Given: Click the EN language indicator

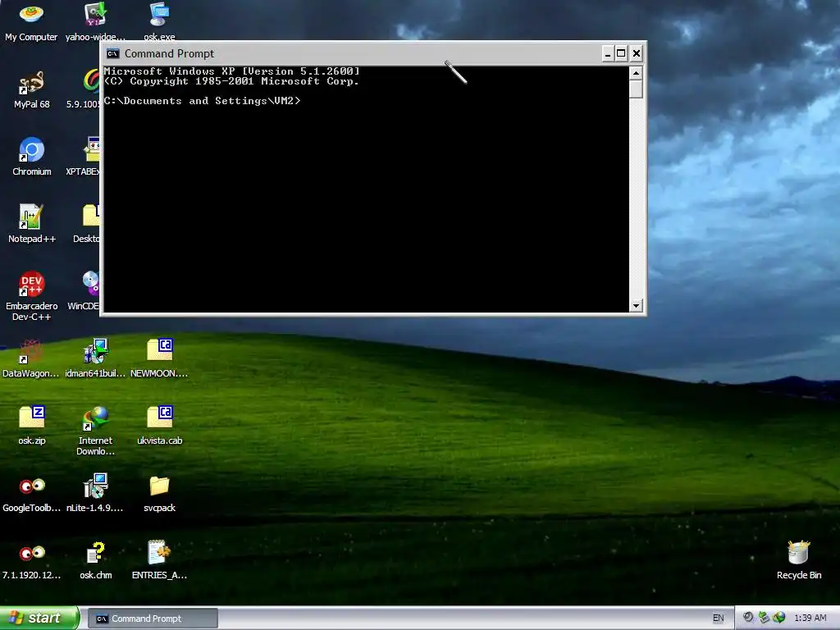Looking at the screenshot, I should 718,619.
